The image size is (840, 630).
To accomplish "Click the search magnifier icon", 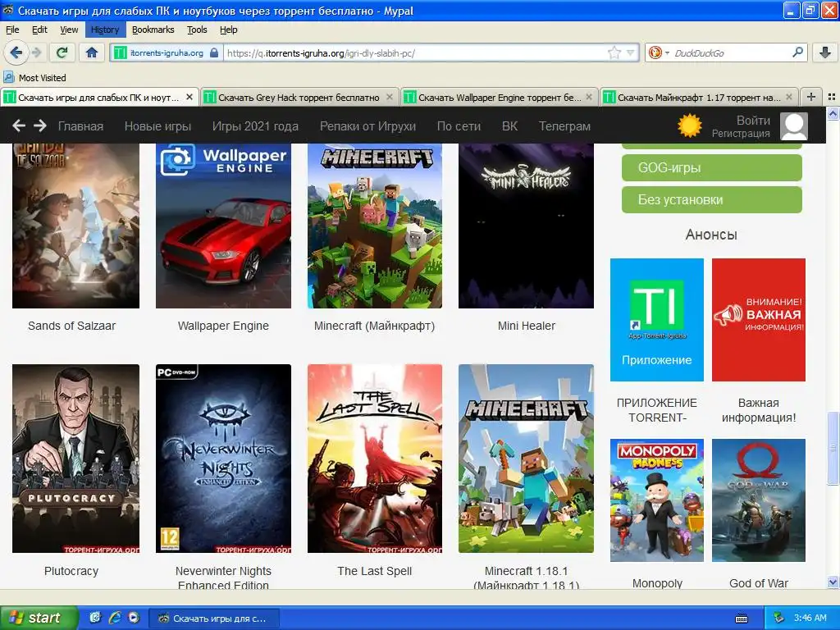I will tap(797, 52).
